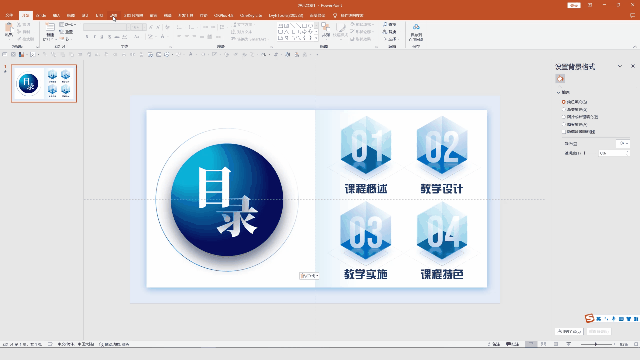Click the zoom slider in status bar
Screen dimensions: 640x360
tap(596, 344)
